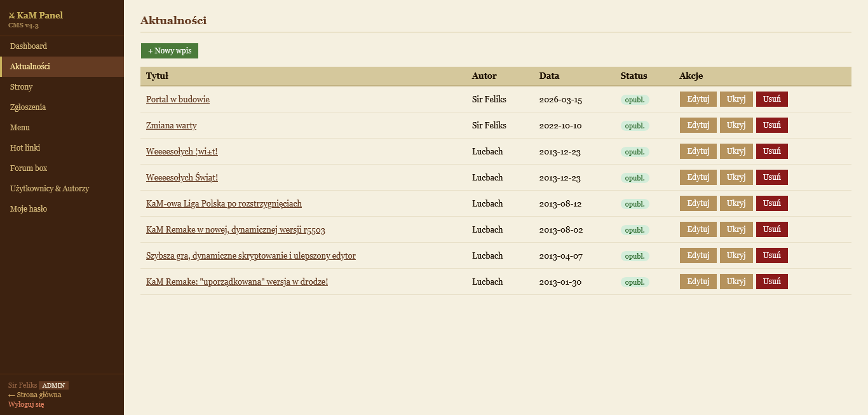Hide the 'KaM-owa Liga Polska' post
868x415 pixels.
pyautogui.click(x=736, y=203)
